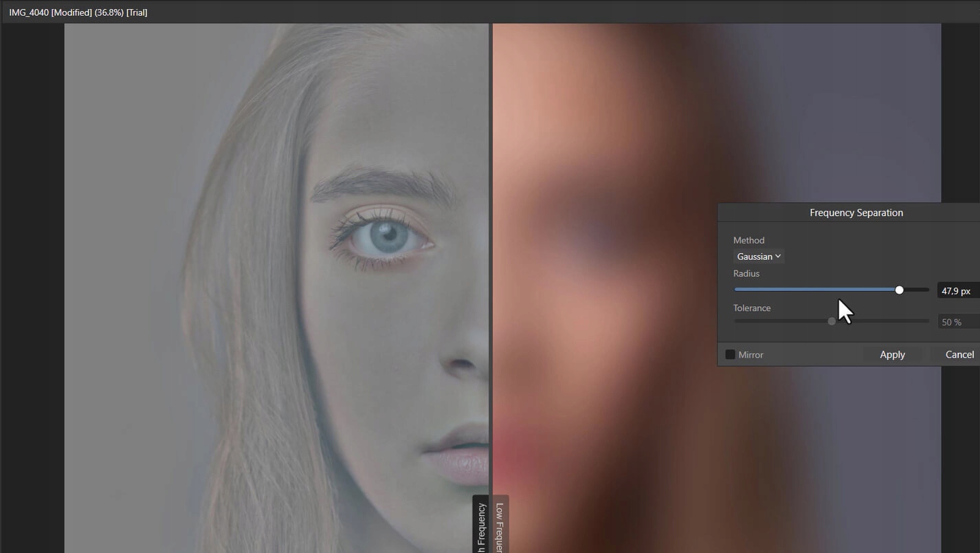Click the IMG_4040 document title tab

(78, 12)
